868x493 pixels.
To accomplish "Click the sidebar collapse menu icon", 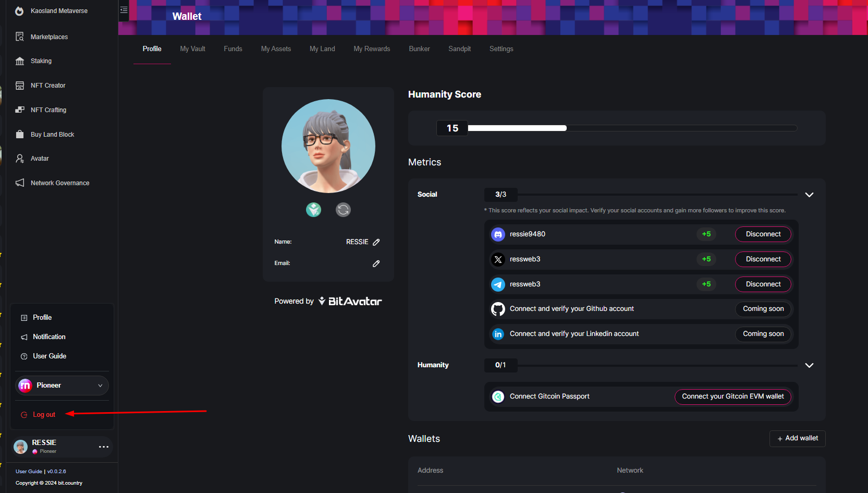I will tap(124, 10).
